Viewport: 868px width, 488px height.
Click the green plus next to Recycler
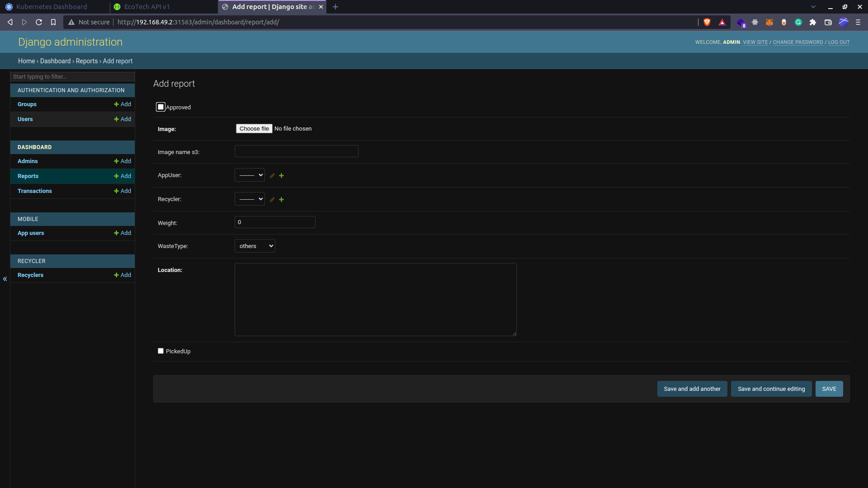281,200
